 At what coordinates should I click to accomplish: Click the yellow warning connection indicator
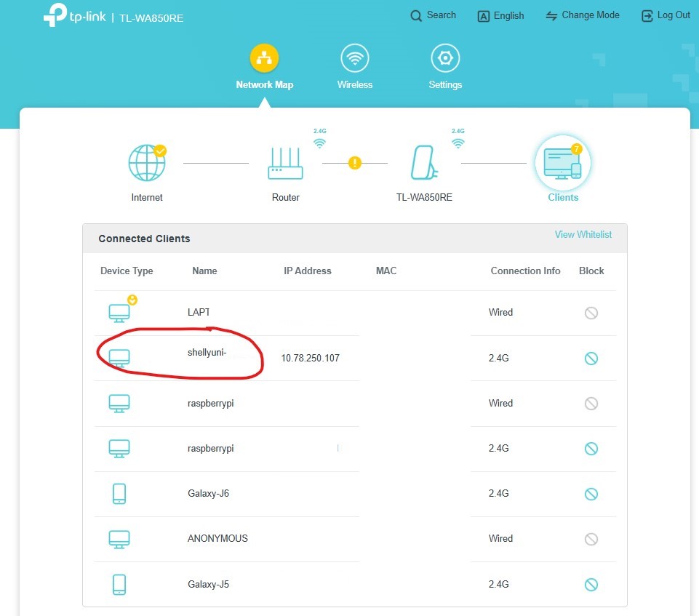[355, 163]
